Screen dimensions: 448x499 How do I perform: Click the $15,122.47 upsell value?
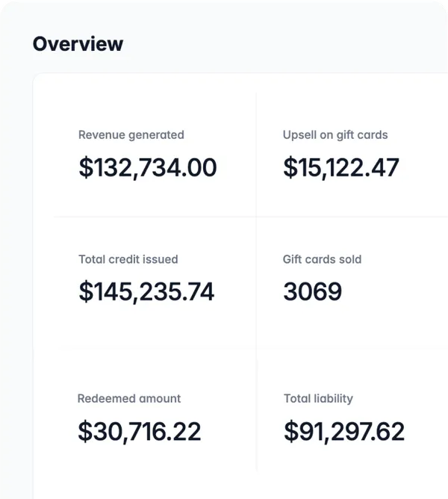click(341, 167)
